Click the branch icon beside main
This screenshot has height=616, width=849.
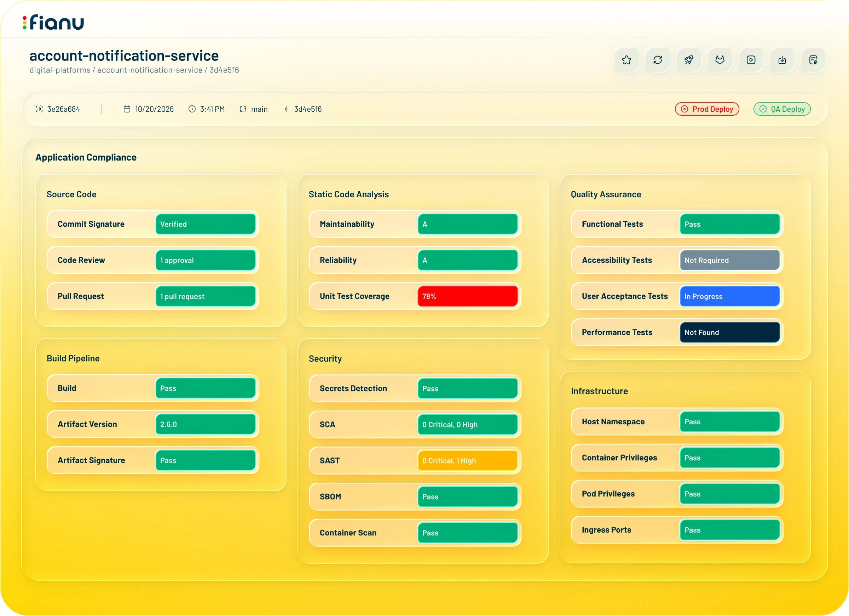click(x=243, y=109)
